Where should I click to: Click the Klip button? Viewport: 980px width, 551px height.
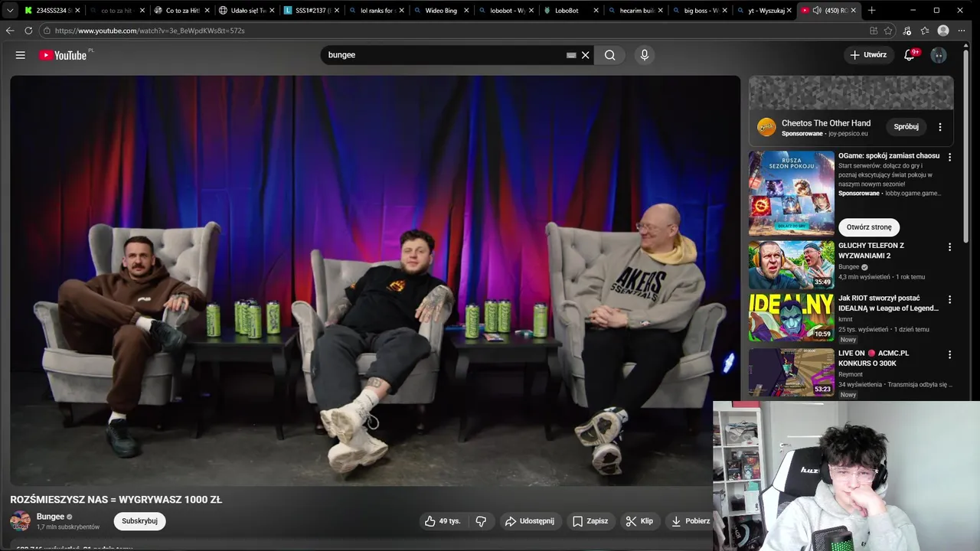(x=639, y=521)
